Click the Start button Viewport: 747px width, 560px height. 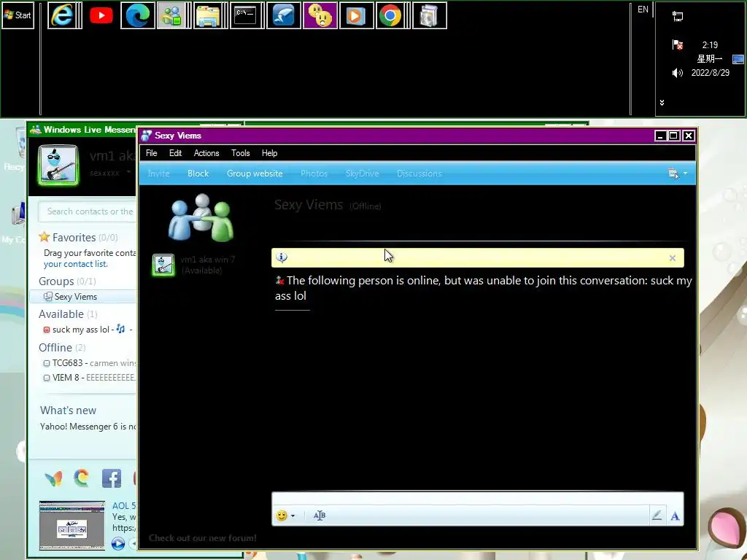18,15
